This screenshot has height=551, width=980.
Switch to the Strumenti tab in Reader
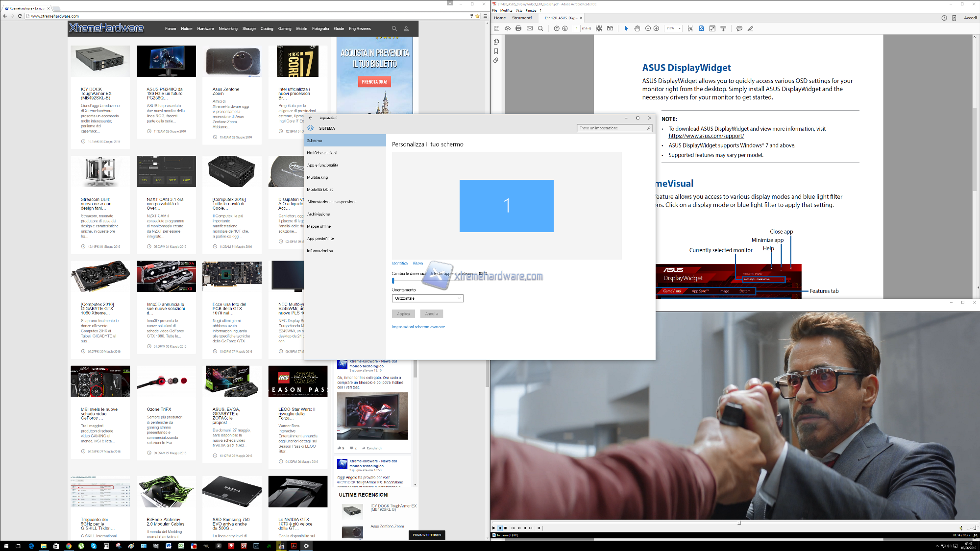pyautogui.click(x=522, y=17)
